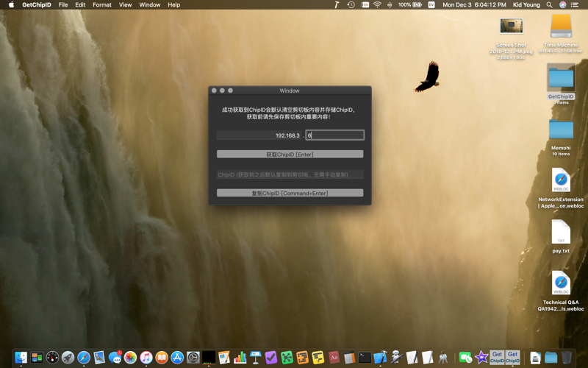The image size is (588, 368).
Task: Launch Safari from the Dock
Action: pos(84,358)
